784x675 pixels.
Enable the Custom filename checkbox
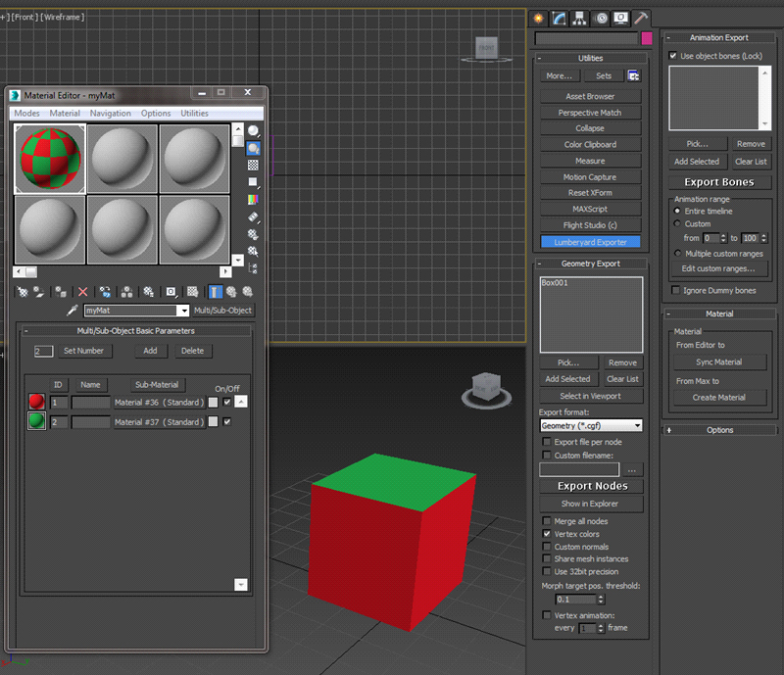click(x=547, y=455)
